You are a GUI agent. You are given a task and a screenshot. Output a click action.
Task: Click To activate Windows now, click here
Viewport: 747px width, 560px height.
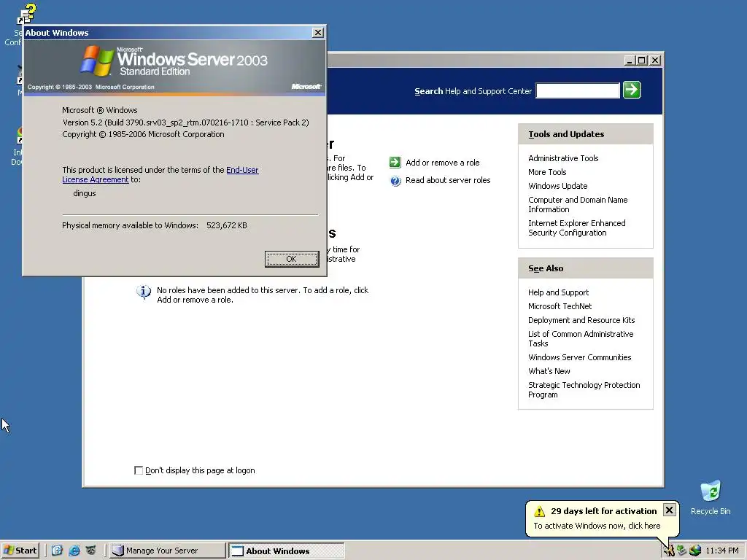click(597, 526)
